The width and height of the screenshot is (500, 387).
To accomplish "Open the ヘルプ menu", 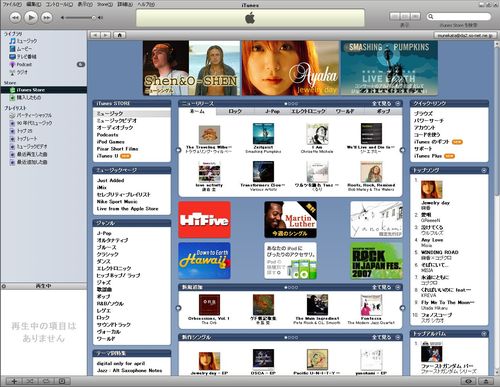I will coord(146,4).
